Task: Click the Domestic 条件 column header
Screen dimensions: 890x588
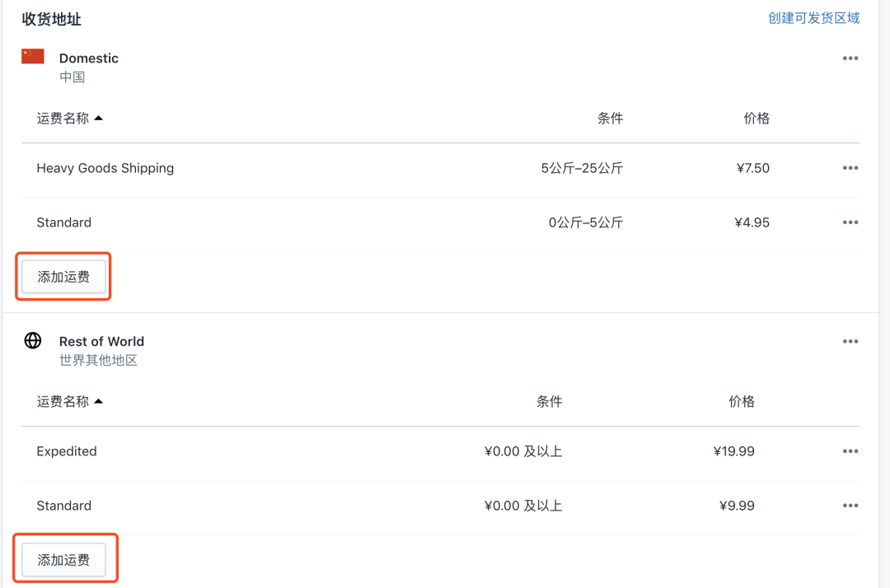Action: pyautogui.click(x=610, y=118)
